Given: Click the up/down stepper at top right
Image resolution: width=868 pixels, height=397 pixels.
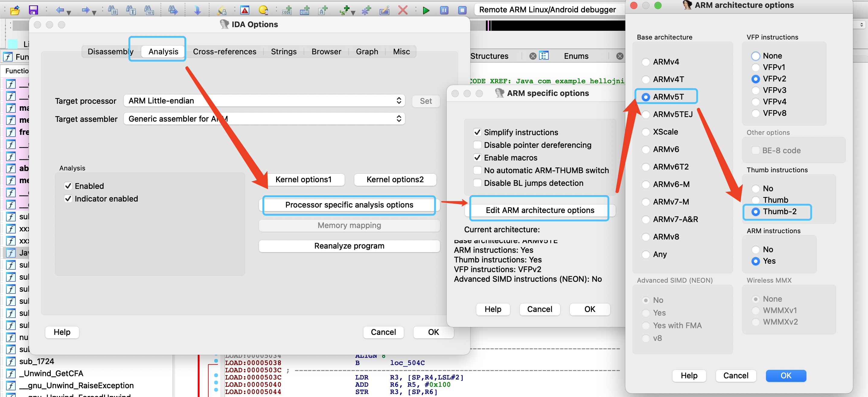Looking at the screenshot, I should [862, 24].
